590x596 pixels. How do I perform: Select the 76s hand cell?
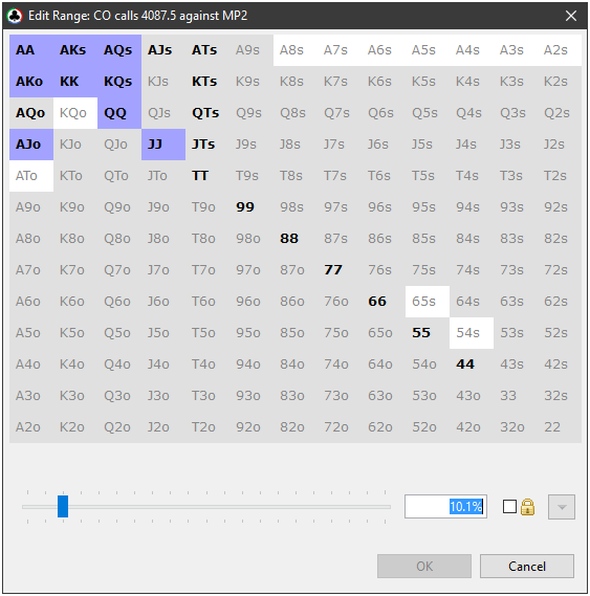pyautogui.click(x=384, y=270)
